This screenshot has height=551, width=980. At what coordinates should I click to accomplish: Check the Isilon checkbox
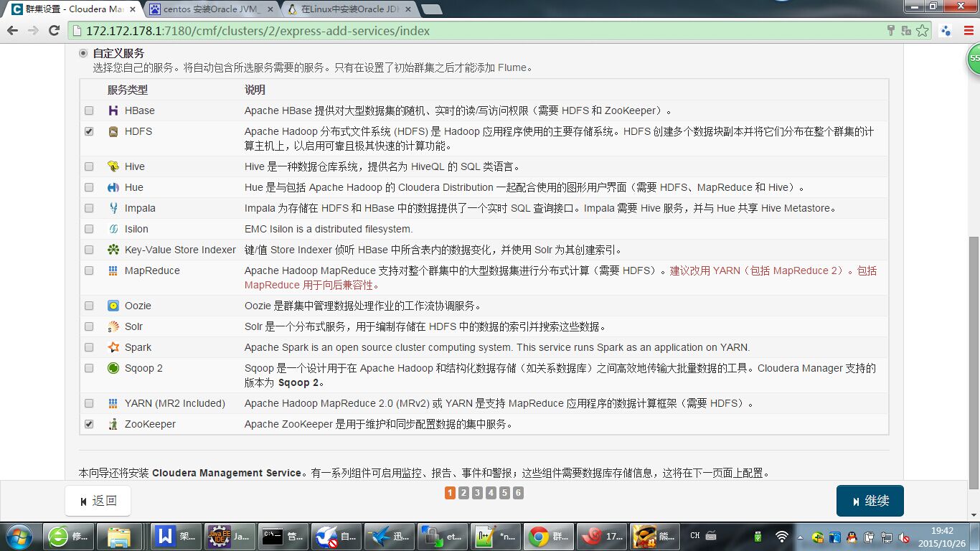[x=89, y=229]
